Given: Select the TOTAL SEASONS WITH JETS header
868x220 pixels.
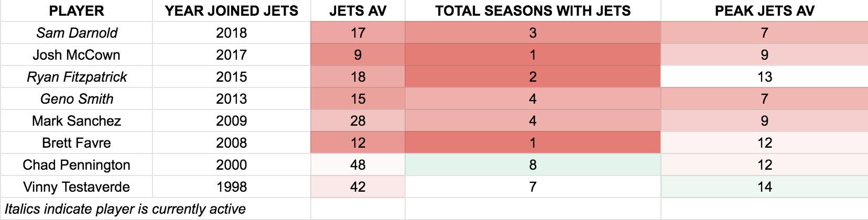Looking at the screenshot, I should point(533,11).
